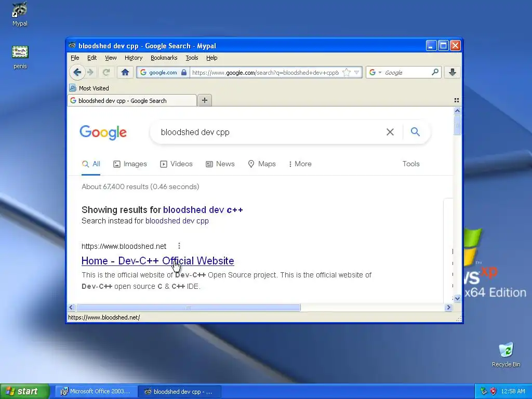Click the vertical scrollbar up arrow
Image resolution: width=532 pixels, height=399 pixels.
(457, 111)
